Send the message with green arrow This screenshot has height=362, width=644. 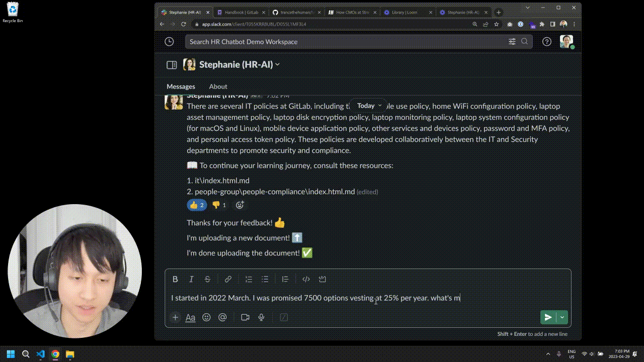pyautogui.click(x=548, y=317)
